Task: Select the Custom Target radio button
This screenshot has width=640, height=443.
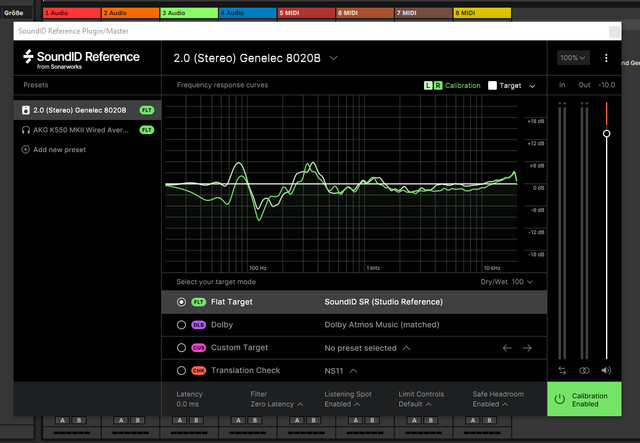Action: tap(181, 348)
